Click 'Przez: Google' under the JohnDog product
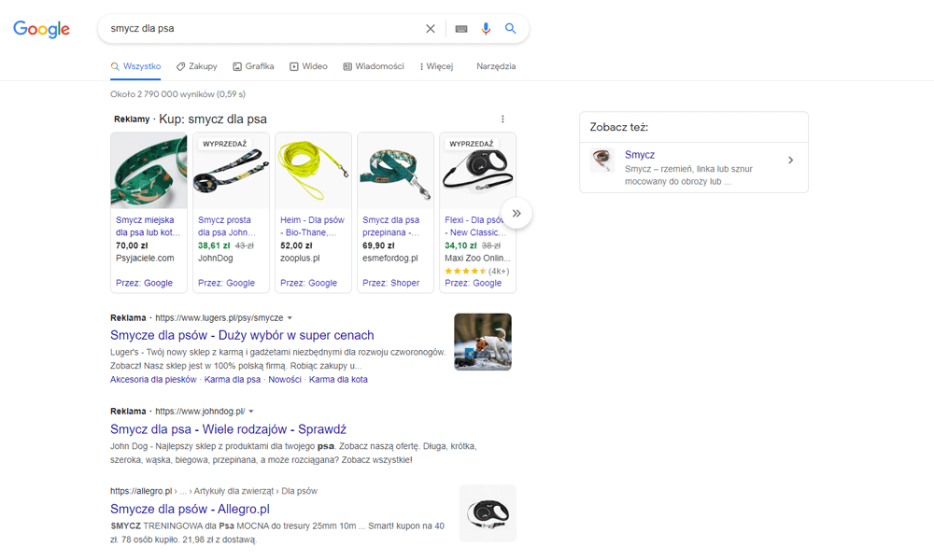This screenshot has width=934, height=560. pos(226,284)
